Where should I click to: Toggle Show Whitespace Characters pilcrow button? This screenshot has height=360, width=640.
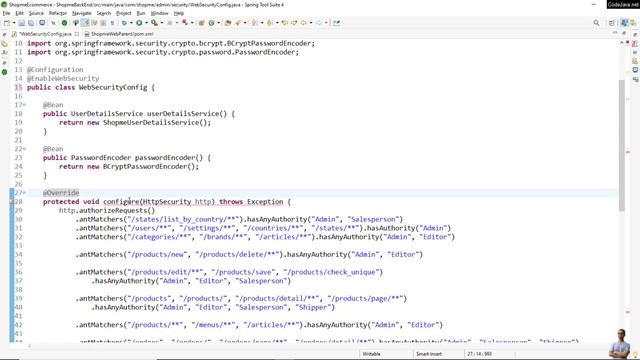click(112, 23)
